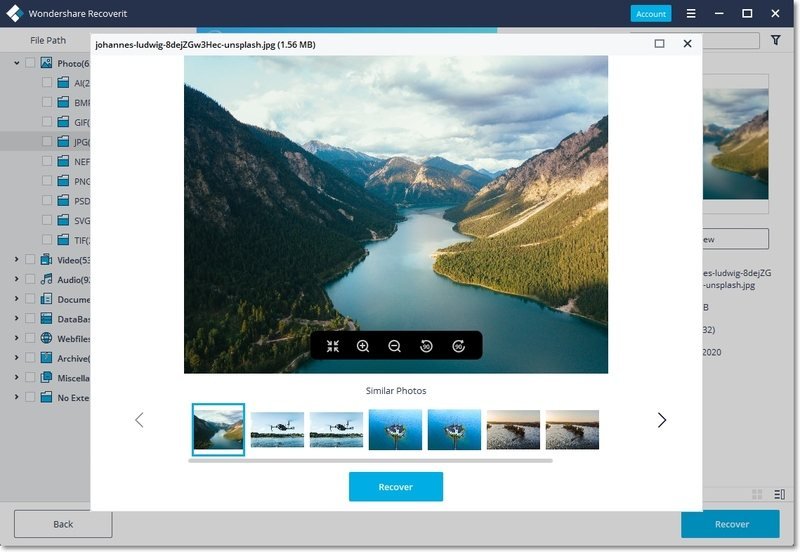
Task: Click the fit-to-window shrink icon
Action: [333, 346]
